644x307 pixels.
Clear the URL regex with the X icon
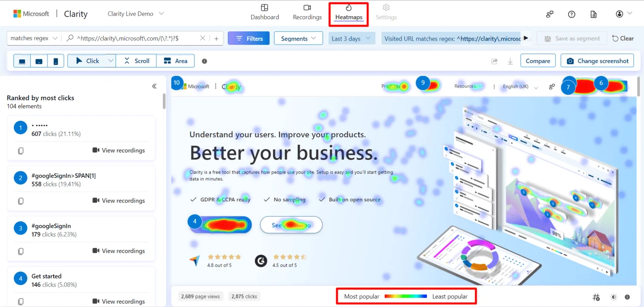[203, 38]
